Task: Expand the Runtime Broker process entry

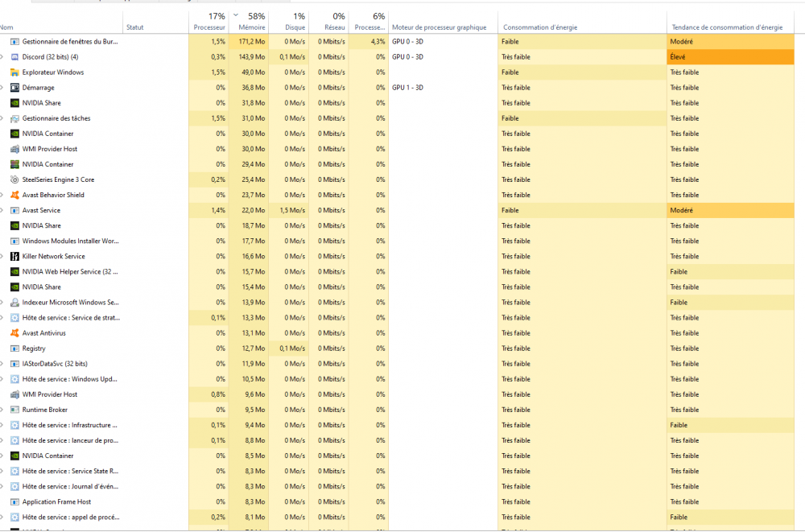Action: tap(2, 410)
